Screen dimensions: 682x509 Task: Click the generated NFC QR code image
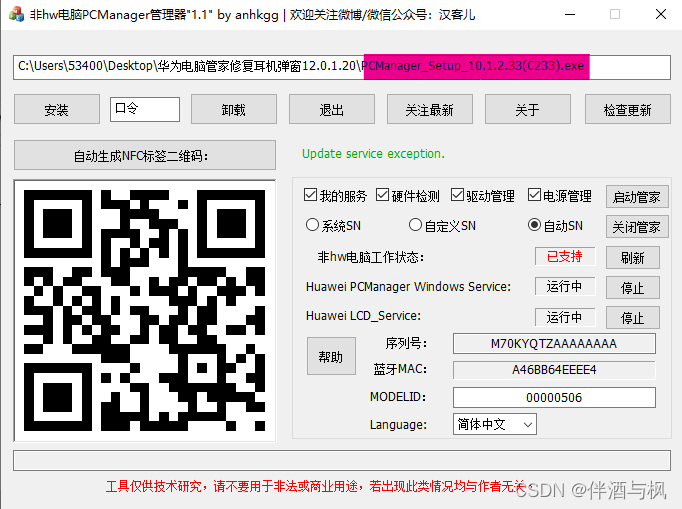(x=145, y=311)
